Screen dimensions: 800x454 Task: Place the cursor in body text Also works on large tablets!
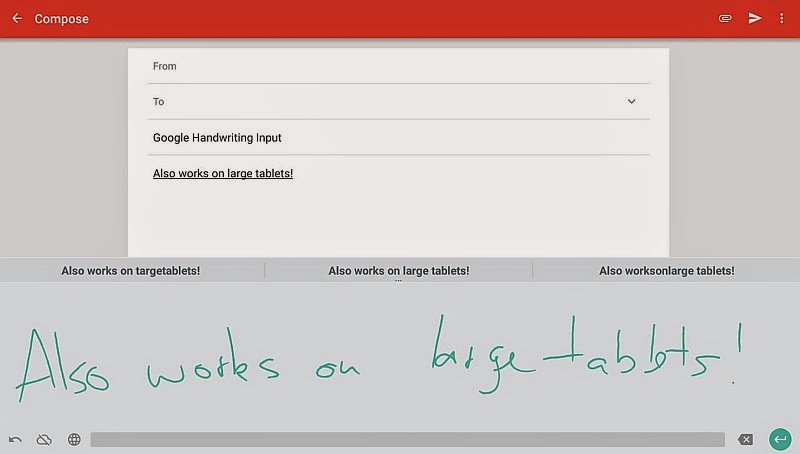[x=223, y=173]
